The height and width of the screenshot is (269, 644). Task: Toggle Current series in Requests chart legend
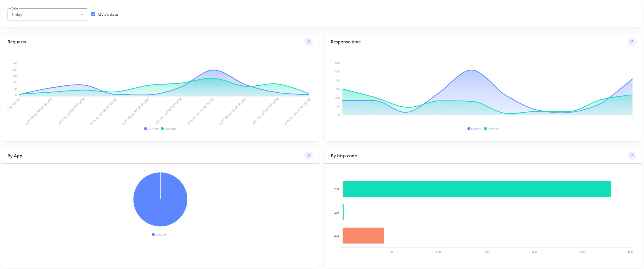(x=151, y=129)
